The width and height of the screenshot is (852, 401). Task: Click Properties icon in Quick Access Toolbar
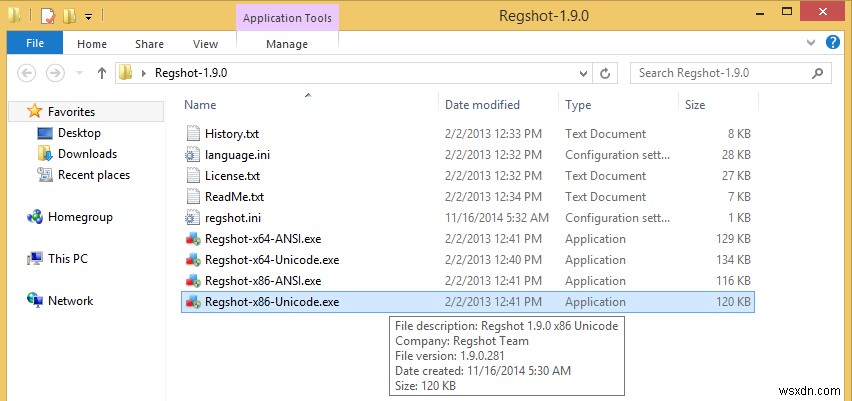(48, 15)
